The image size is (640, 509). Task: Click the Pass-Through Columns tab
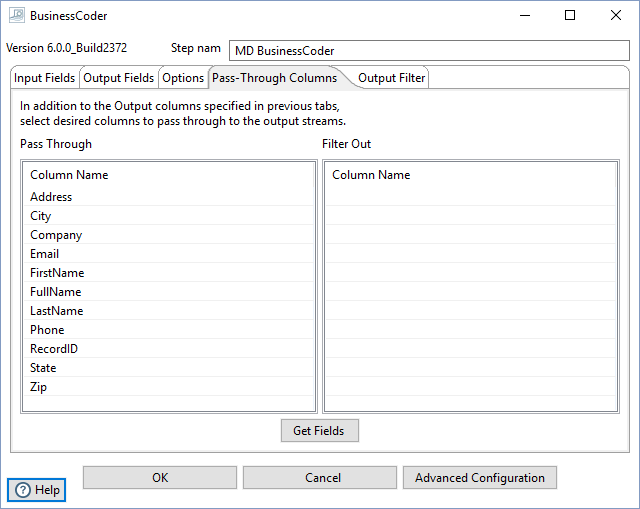(273, 78)
